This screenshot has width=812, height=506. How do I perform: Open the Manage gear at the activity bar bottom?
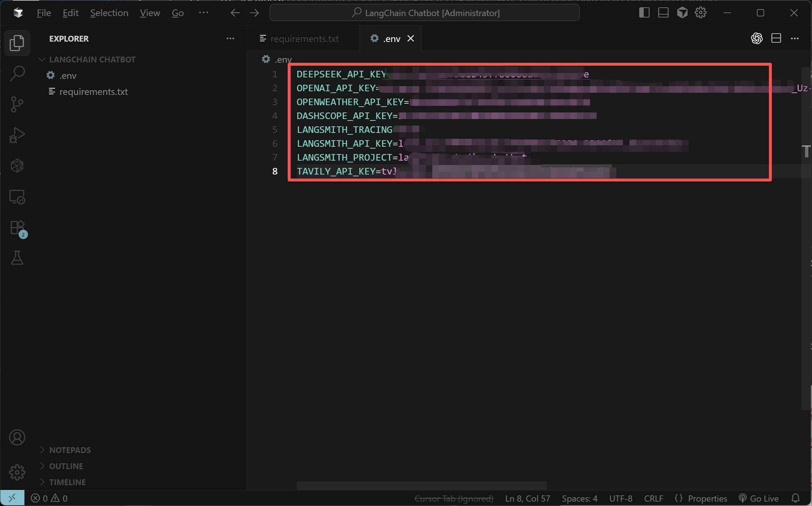(17, 472)
